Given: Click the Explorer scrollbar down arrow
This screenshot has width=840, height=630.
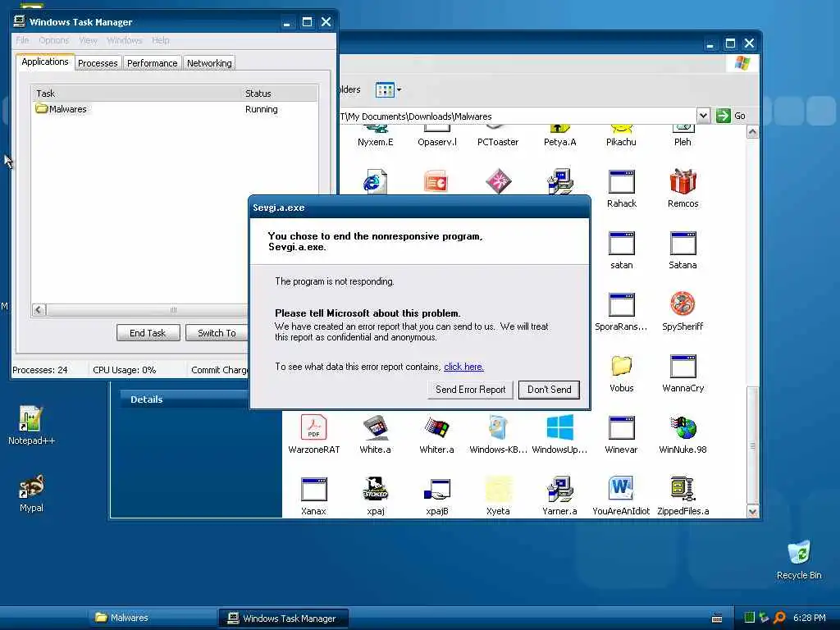Looking at the screenshot, I should click(x=753, y=512).
